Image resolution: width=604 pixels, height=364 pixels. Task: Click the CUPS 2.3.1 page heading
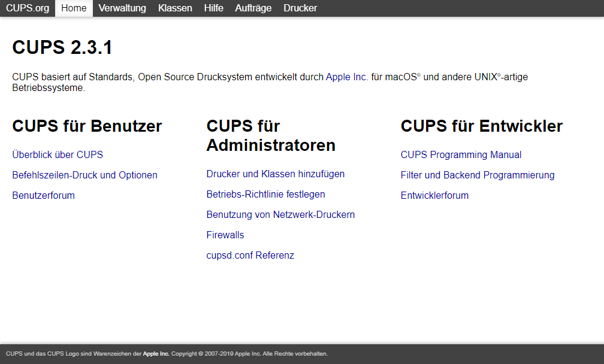[x=62, y=48]
